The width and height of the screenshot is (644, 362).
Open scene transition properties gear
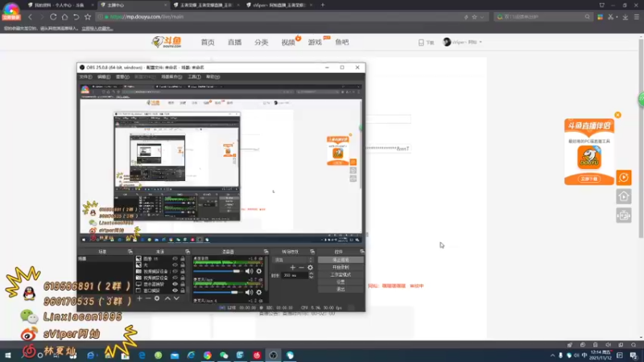(310, 268)
